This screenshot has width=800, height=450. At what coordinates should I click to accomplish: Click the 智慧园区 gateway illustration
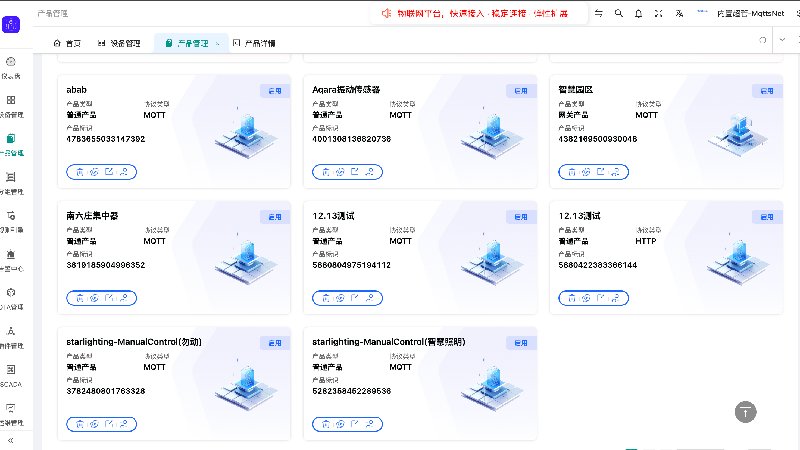click(x=737, y=134)
